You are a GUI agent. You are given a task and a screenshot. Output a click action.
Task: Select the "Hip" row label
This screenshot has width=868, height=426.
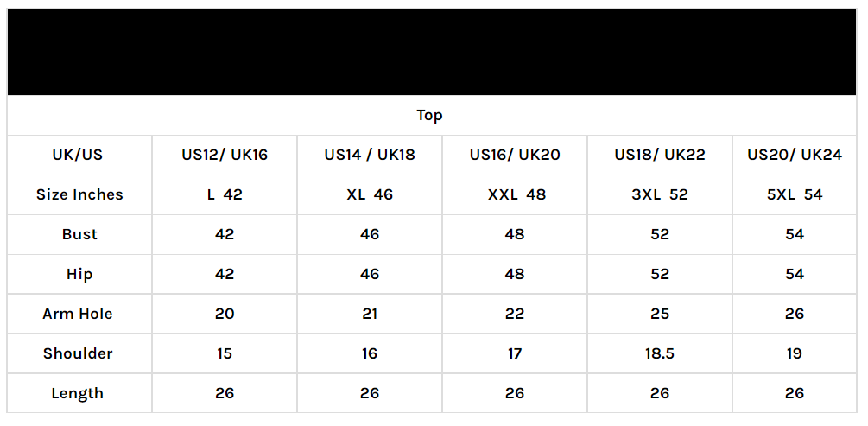click(79, 274)
